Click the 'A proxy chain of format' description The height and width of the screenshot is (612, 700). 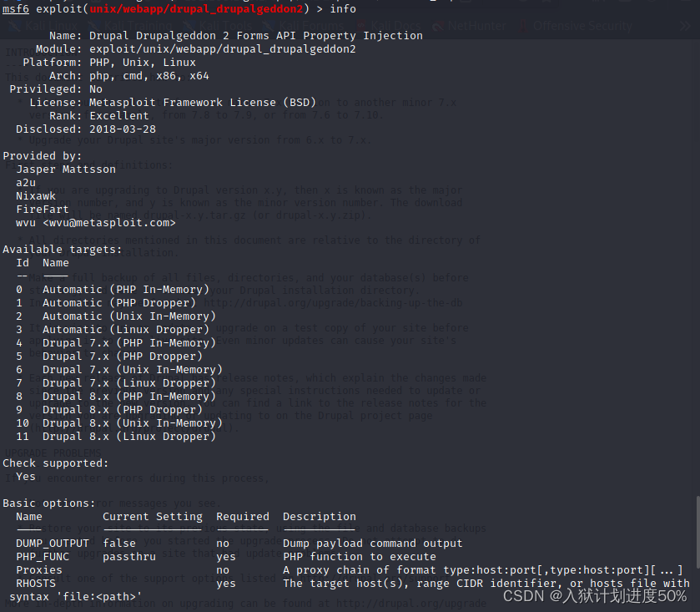(482, 570)
